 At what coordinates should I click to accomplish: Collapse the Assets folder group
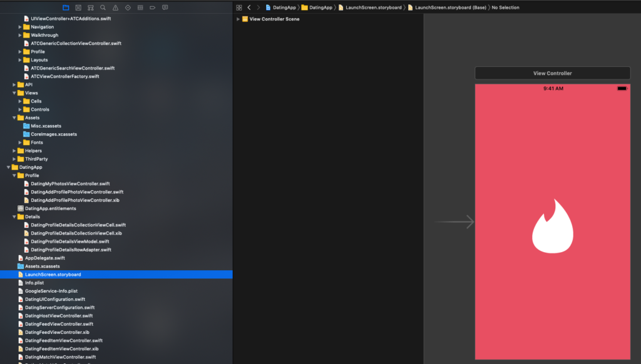(14, 118)
